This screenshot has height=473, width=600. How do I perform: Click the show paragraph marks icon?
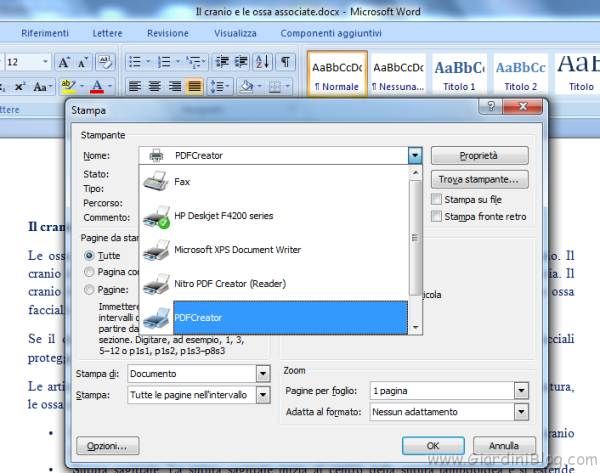point(286,62)
